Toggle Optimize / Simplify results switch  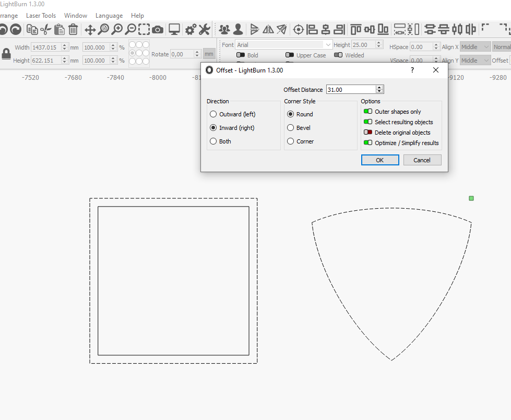click(x=368, y=143)
